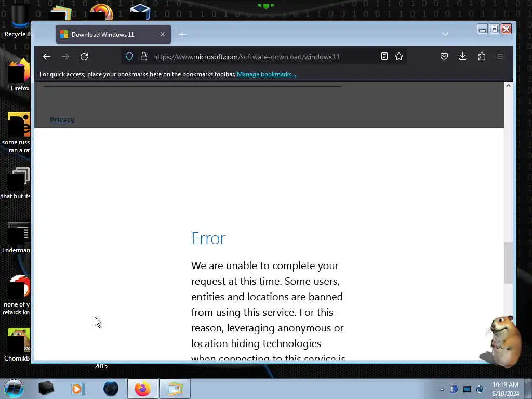Select the 'that but its' desktop icon

(16, 183)
